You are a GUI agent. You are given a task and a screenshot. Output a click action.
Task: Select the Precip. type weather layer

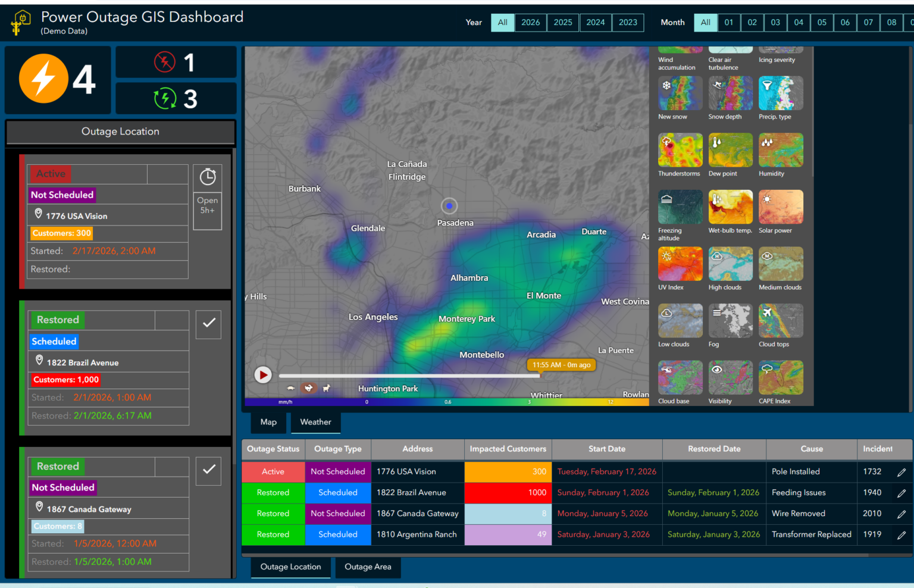click(781, 93)
